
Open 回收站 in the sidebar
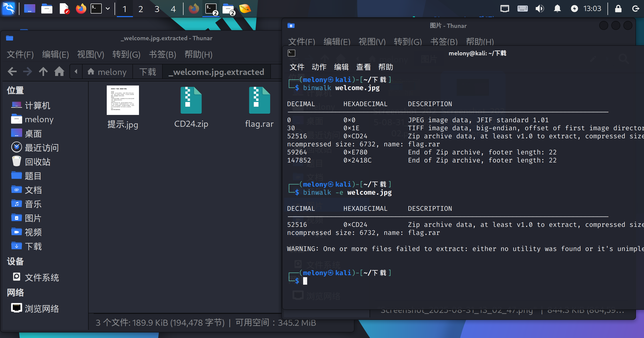coord(37,162)
